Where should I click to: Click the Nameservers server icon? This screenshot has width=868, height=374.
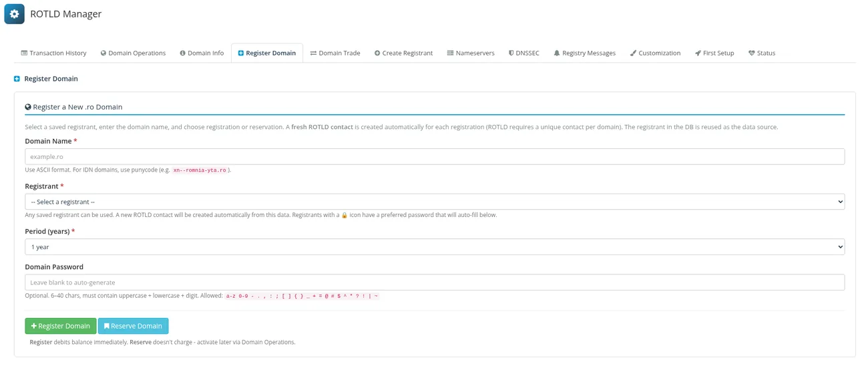(450, 53)
